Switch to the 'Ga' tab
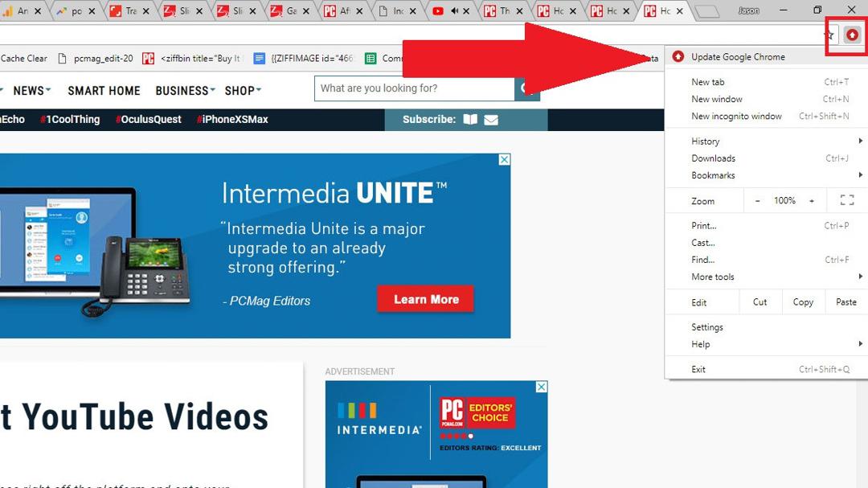Screen dimensions: 868x488 point(291,11)
